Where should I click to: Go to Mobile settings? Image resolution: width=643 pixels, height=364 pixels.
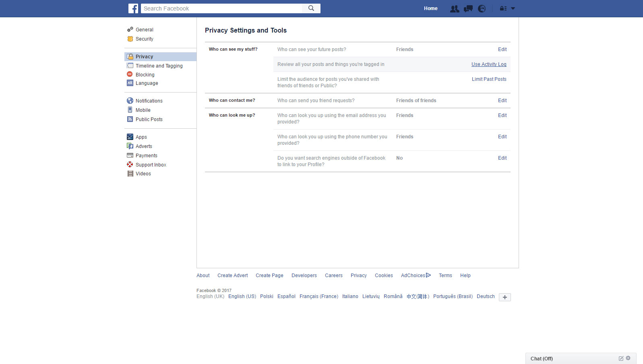143,110
